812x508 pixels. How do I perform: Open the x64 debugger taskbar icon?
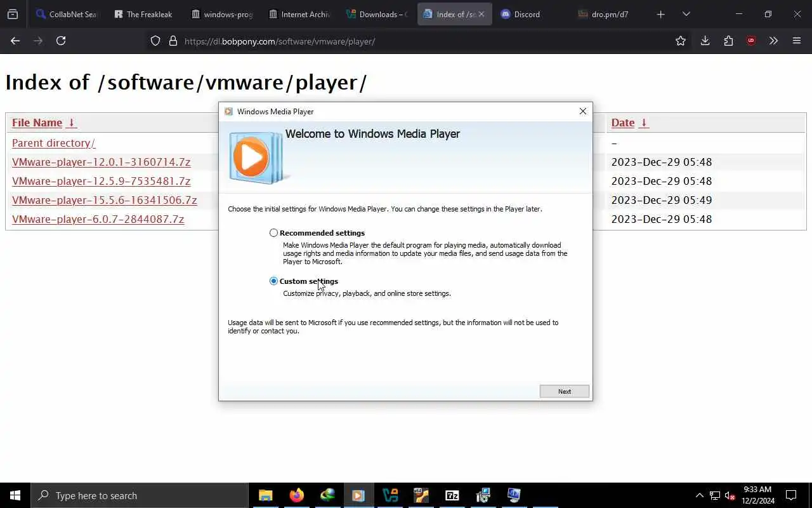coord(421,495)
